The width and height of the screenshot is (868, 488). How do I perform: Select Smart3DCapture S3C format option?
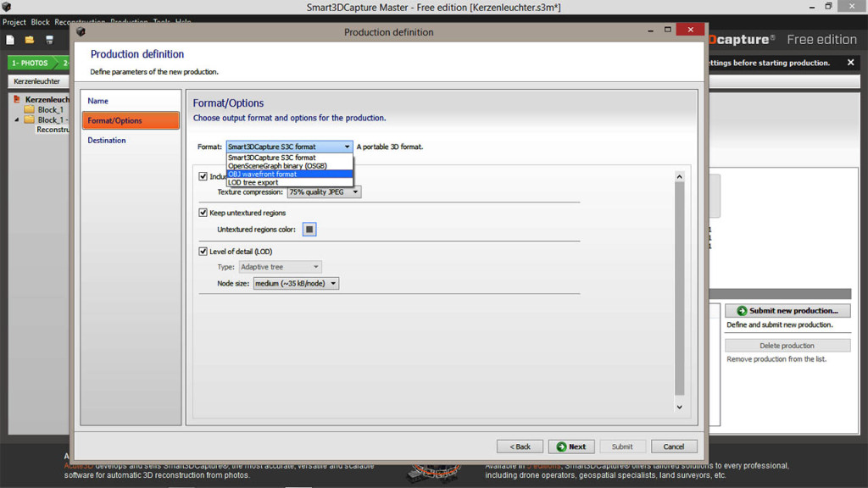(290, 158)
